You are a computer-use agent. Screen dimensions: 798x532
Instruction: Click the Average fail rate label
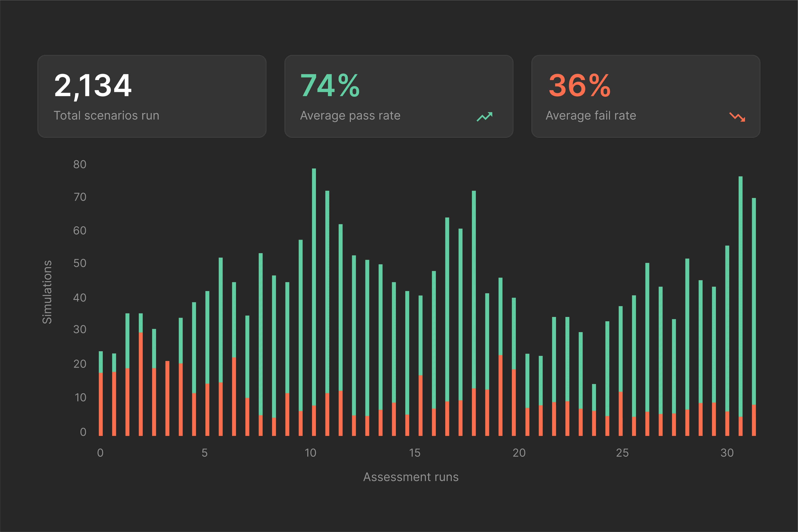pyautogui.click(x=591, y=116)
